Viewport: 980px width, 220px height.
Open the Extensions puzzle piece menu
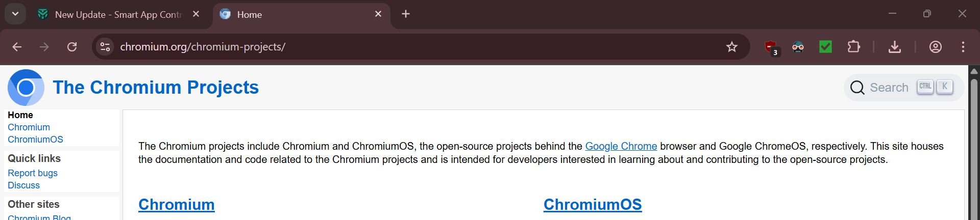pyautogui.click(x=853, y=47)
